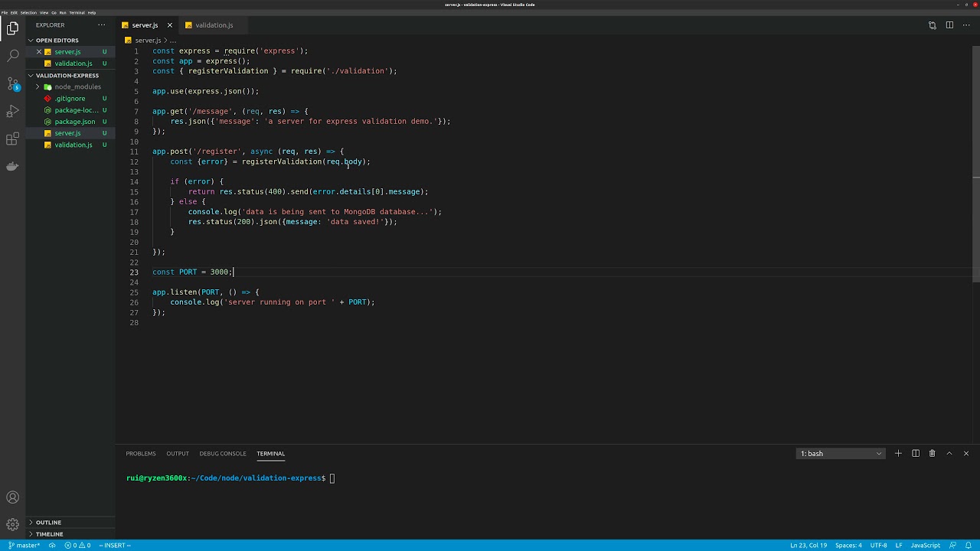Click the master* git branch indicator

tap(24, 545)
